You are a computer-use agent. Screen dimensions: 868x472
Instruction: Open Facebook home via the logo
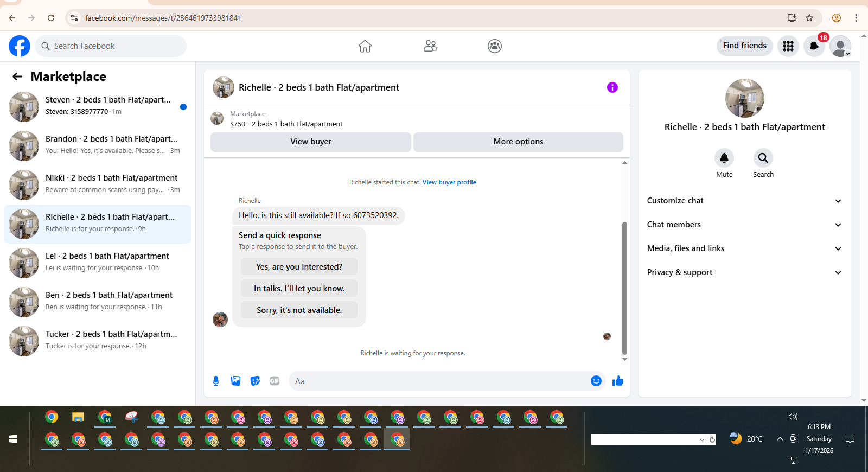coord(20,46)
